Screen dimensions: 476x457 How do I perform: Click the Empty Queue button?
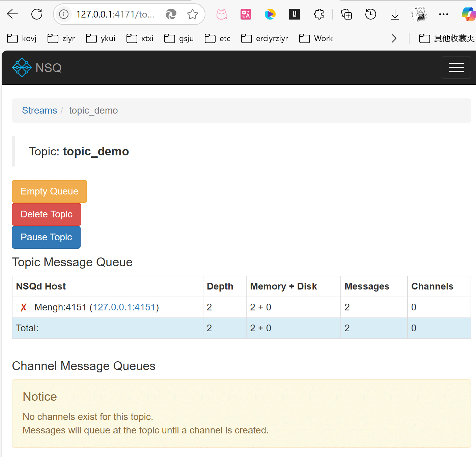pyautogui.click(x=49, y=191)
